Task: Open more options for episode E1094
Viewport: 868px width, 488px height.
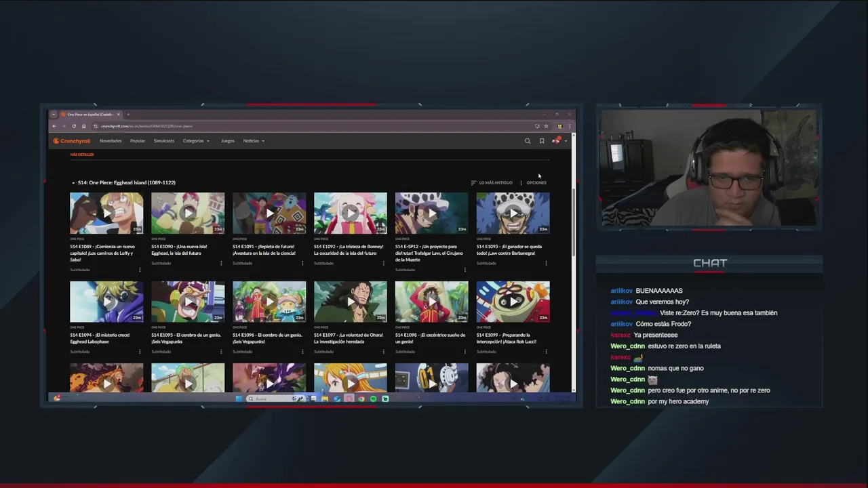Action: (x=140, y=352)
